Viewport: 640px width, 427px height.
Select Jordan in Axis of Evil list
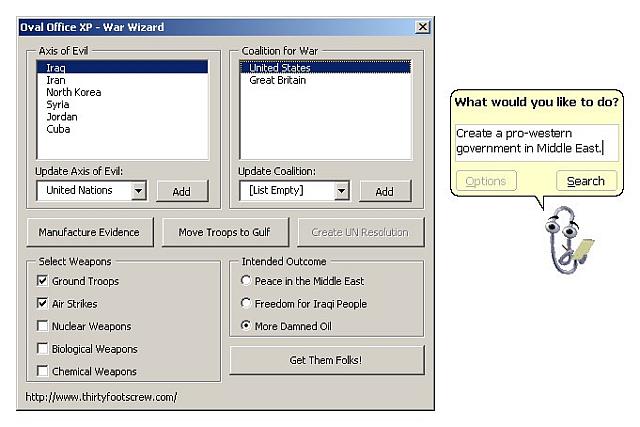(x=122, y=117)
